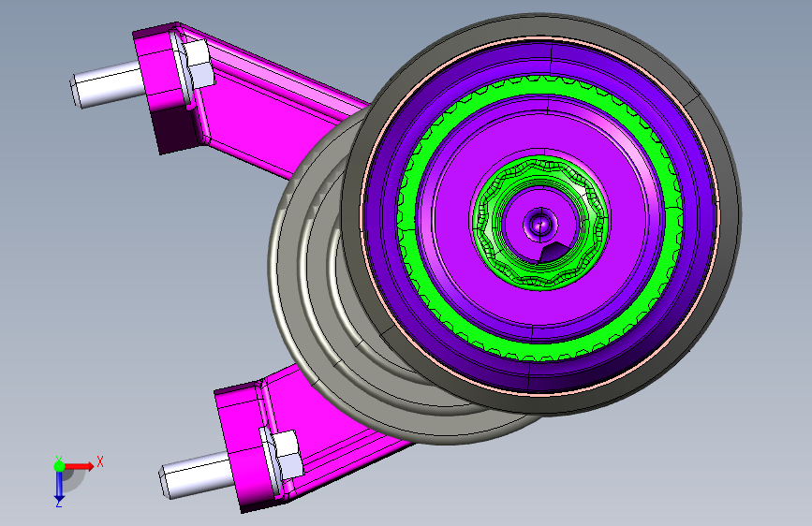
Task: Select the upper magenta mounting block
Action: click(160, 88)
